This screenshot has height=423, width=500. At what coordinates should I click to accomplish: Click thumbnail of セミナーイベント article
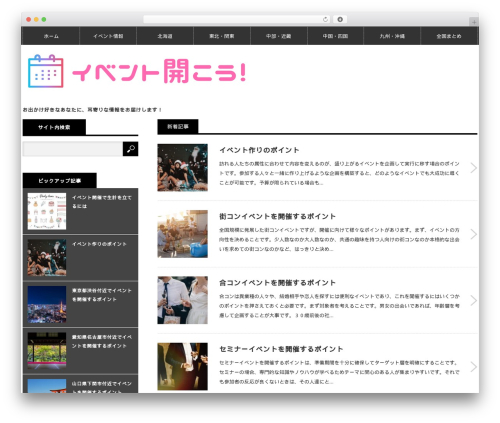coord(182,366)
